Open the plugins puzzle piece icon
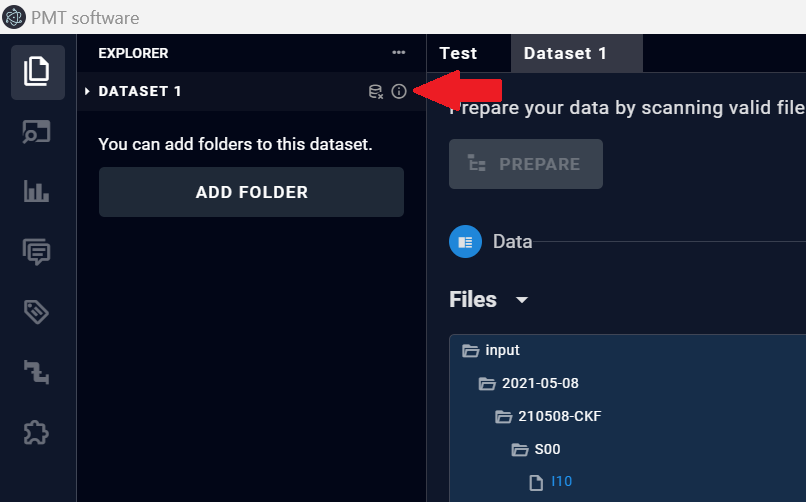Image resolution: width=806 pixels, height=502 pixels. 38,432
